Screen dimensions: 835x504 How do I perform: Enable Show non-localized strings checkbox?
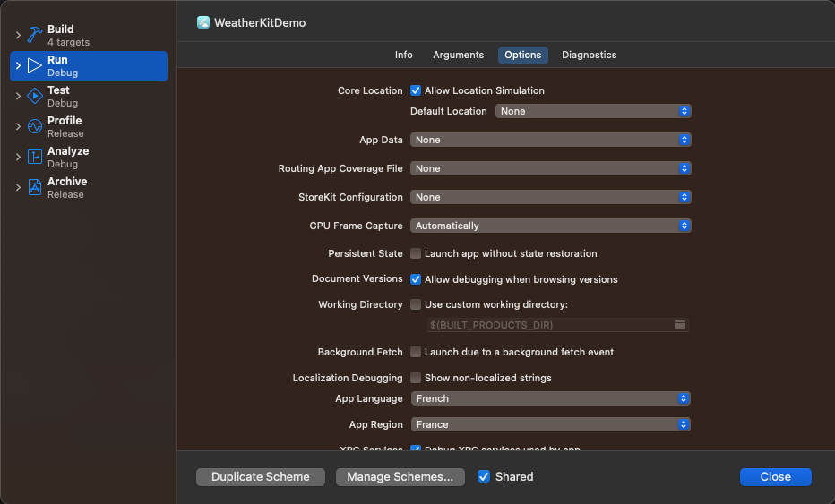tap(416, 378)
